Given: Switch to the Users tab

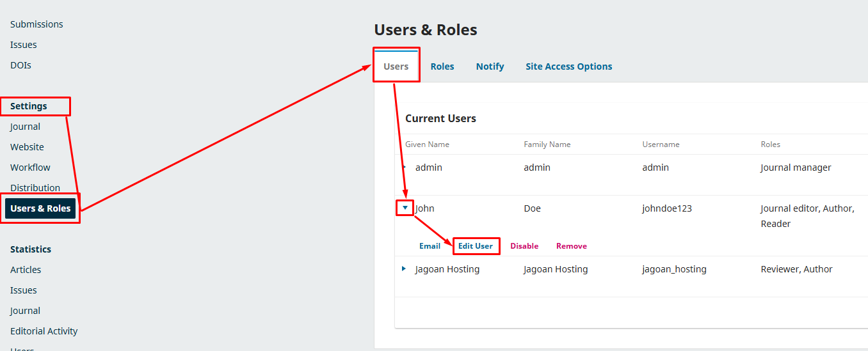Looking at the screenshot, I should [x=396, y=66].
